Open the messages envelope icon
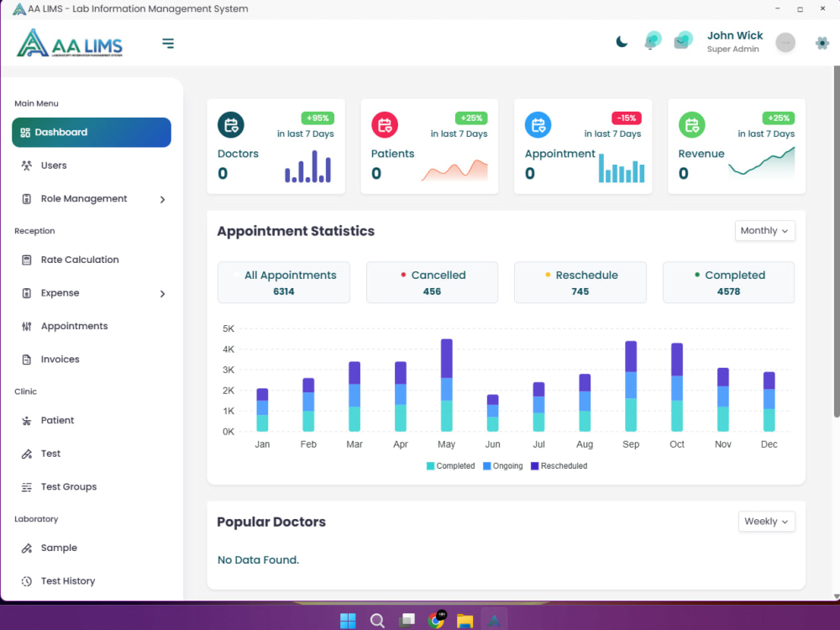The width and height of the screenshot is (840, 630). click(x=683, y=40)
